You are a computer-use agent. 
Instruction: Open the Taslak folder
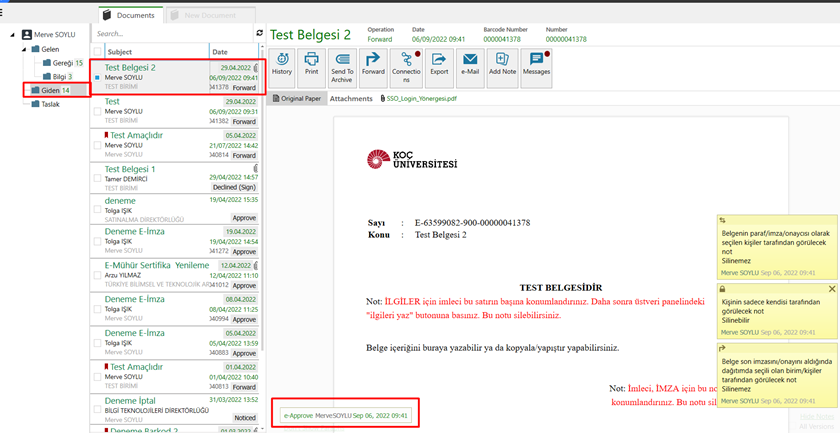pos(50,104)
